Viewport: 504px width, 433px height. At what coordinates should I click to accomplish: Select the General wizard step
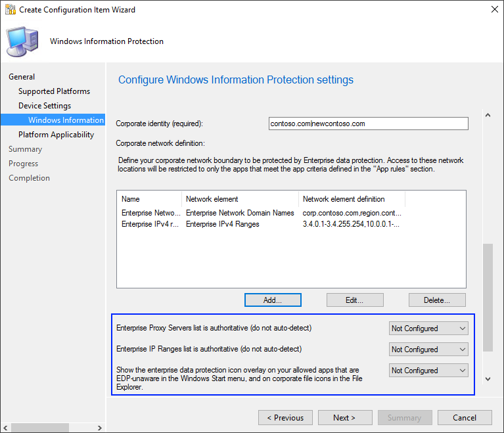[x=22, y=77]
